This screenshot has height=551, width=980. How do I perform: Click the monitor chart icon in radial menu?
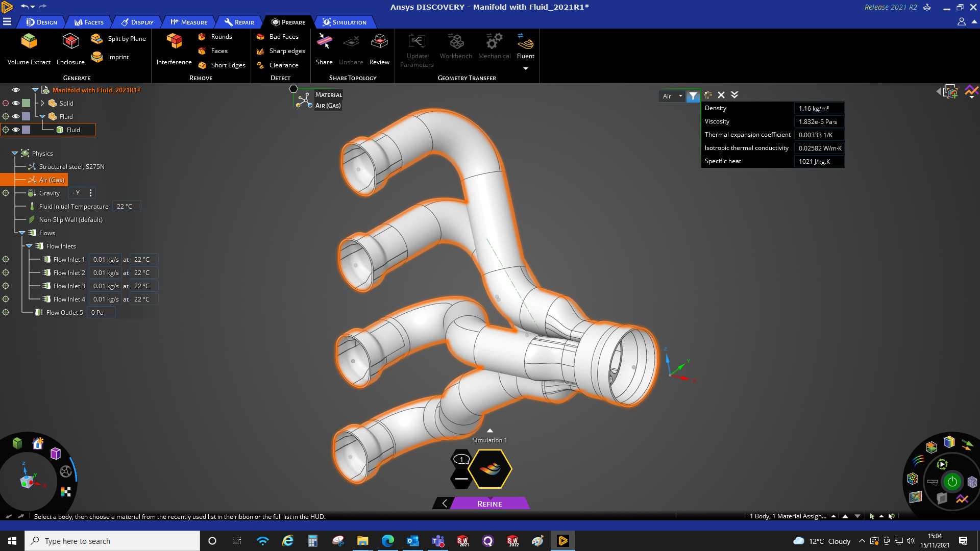(x=962, y=498)
